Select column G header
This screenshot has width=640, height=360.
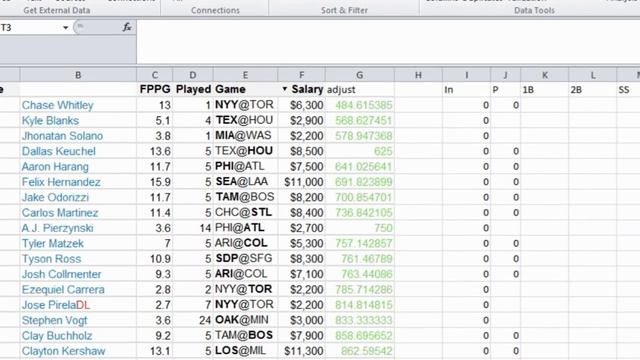[x=360, y=75]
